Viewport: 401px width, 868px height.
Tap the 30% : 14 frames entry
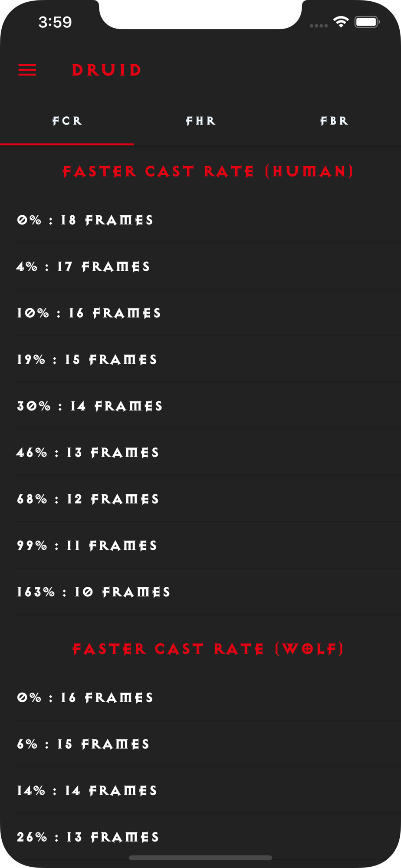coord(208,406)
